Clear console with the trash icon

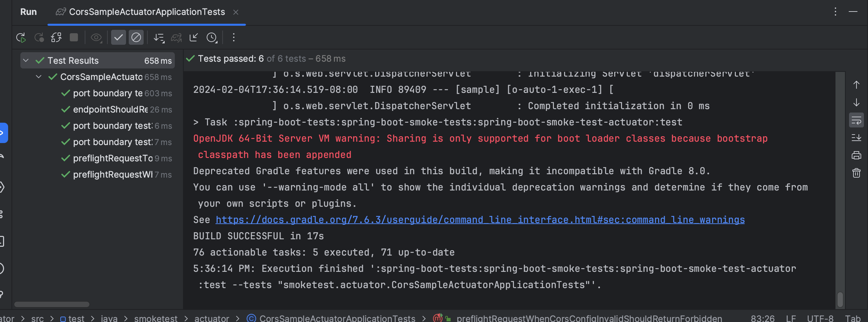856,173
